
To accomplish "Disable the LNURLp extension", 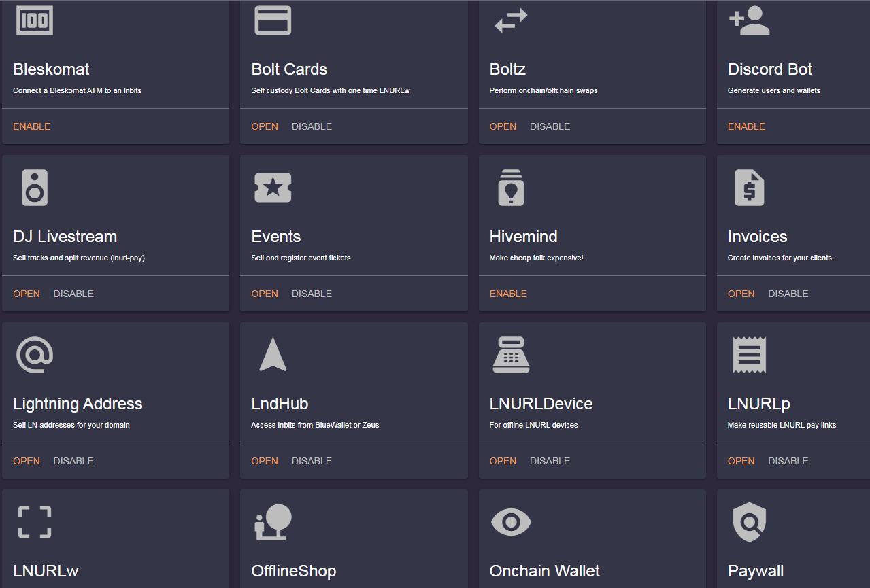I will pyautogui.click(x=788, y=460).
